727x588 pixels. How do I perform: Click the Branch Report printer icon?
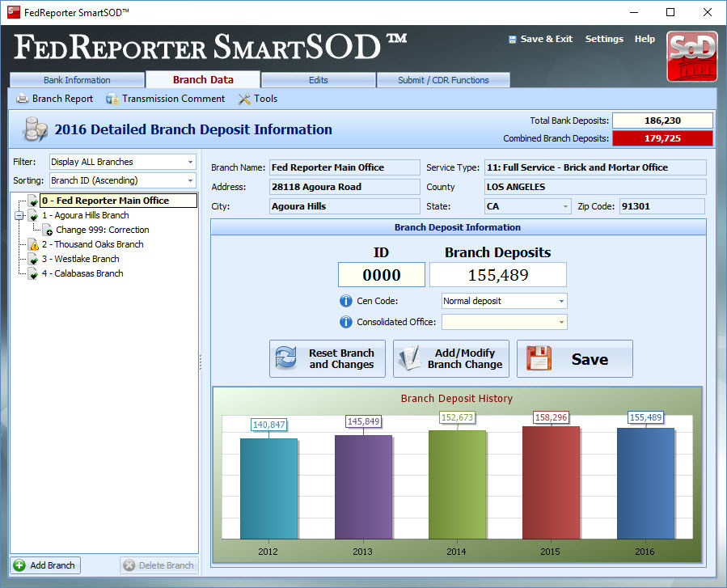[x=23, y=99]
